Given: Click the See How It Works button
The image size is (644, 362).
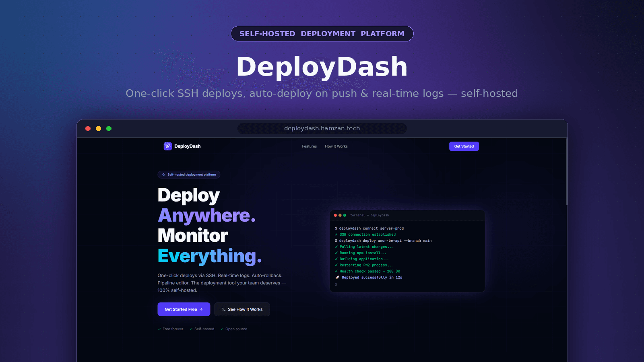Looking at the screenshot, I should (242, 309).
